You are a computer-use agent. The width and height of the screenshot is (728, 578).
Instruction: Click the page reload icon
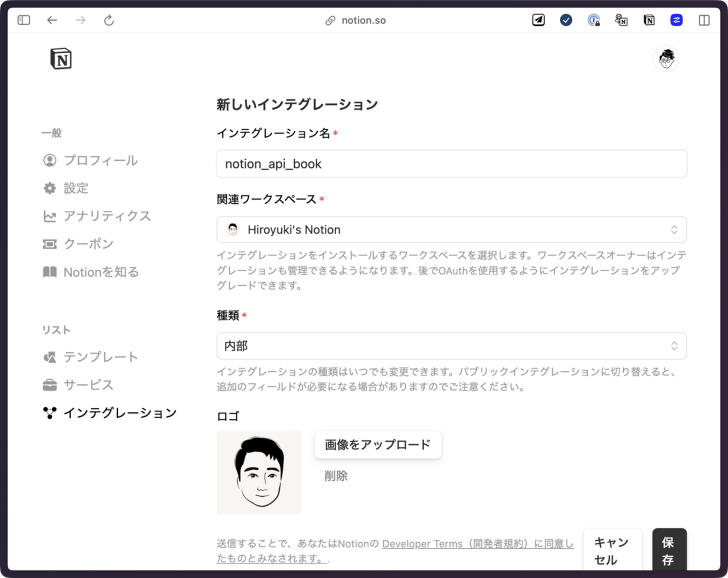pyautogui.click(x=109, y=20)
